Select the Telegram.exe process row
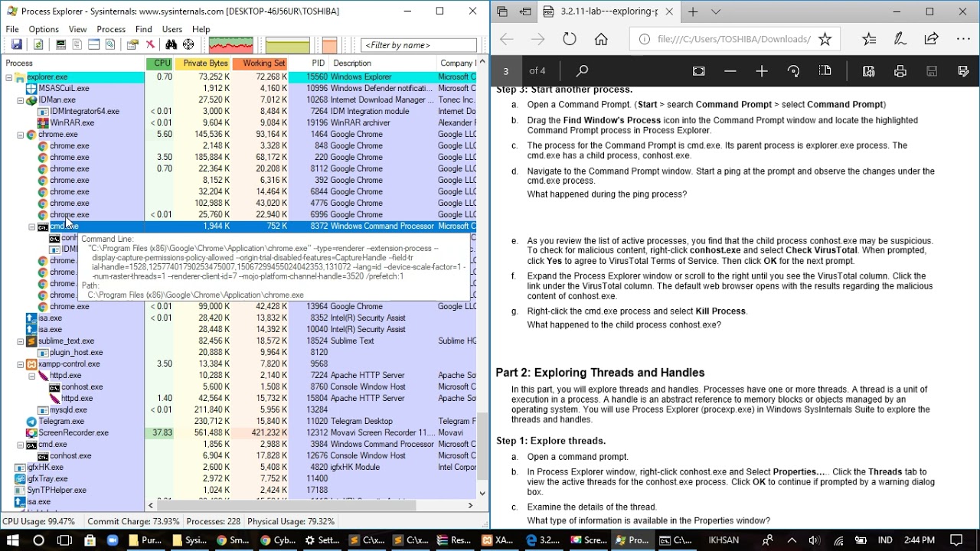The width and height of the screenshot is (980, 551). click(x=239, y=422)
